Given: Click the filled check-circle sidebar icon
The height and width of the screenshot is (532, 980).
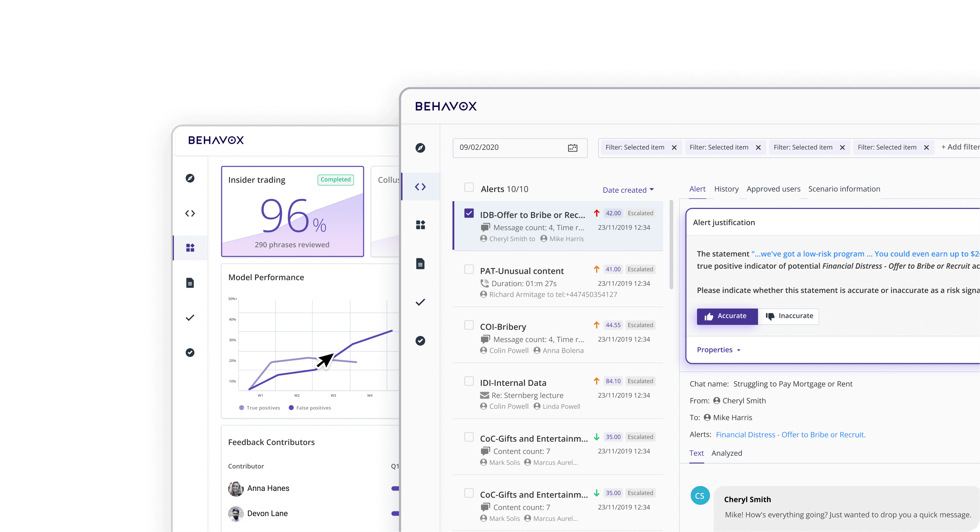Looking at the screenshot, I should (420, 341).
